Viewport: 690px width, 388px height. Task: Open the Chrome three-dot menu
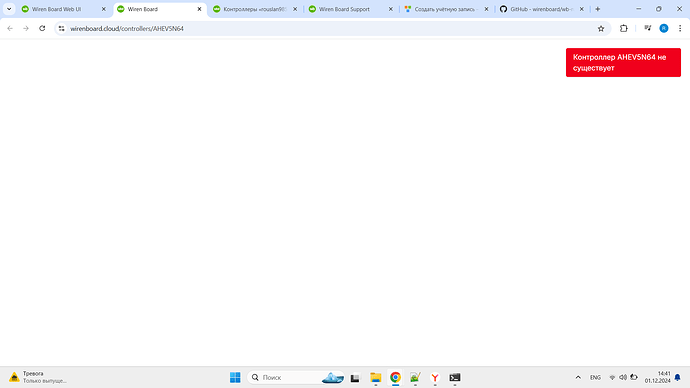[x=680, y=29]
